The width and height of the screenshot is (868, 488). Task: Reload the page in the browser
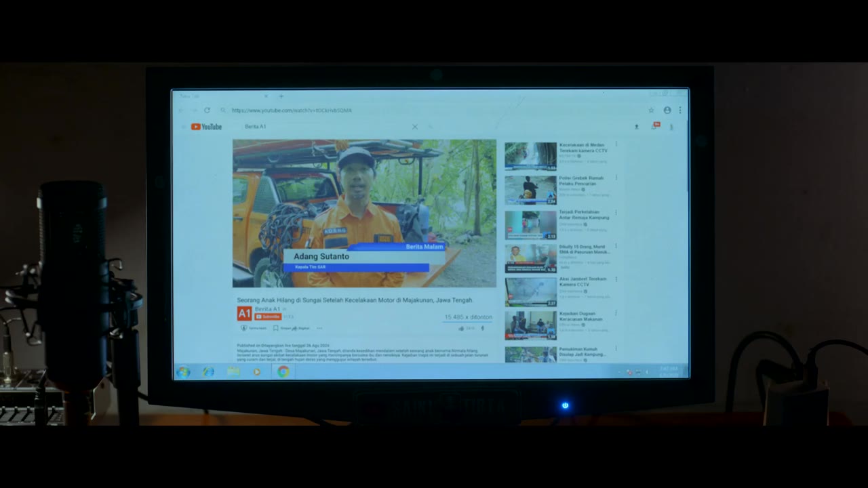point(207,110)
